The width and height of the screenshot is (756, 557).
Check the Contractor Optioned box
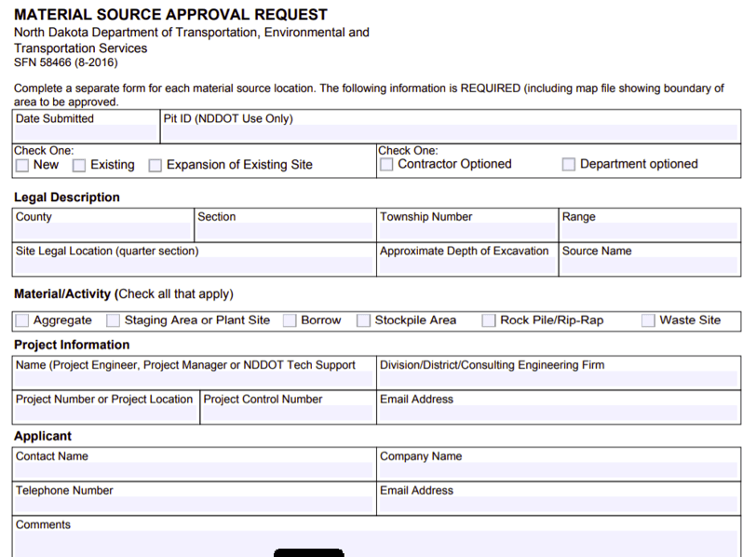tap(386, 165)
